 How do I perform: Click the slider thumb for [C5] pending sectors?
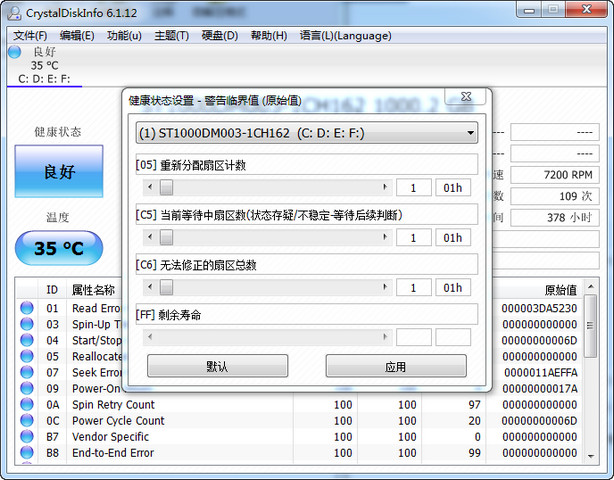coord(166,237)
